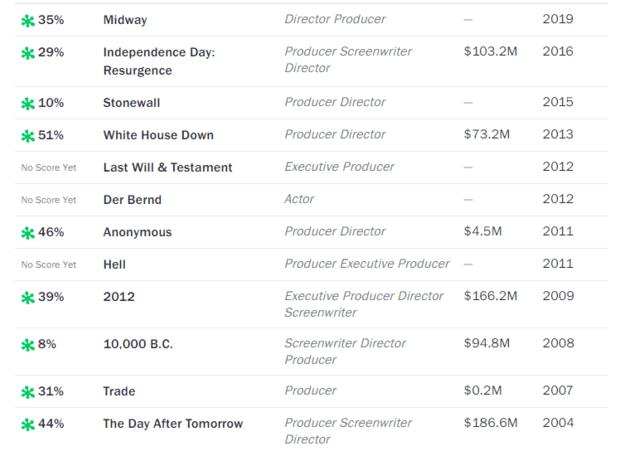
Task: Open the Midway movie link
Action: click(x=125, y=20)
